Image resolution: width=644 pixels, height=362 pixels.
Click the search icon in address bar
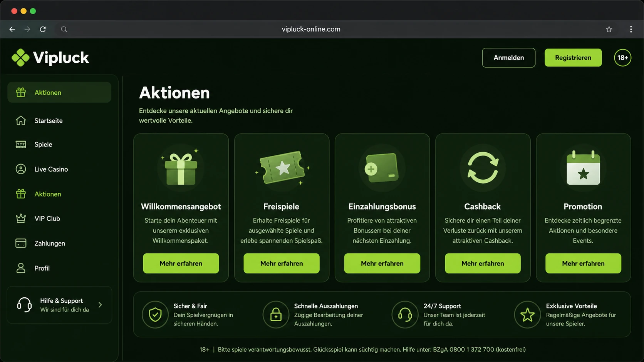(x=64, y=29)
